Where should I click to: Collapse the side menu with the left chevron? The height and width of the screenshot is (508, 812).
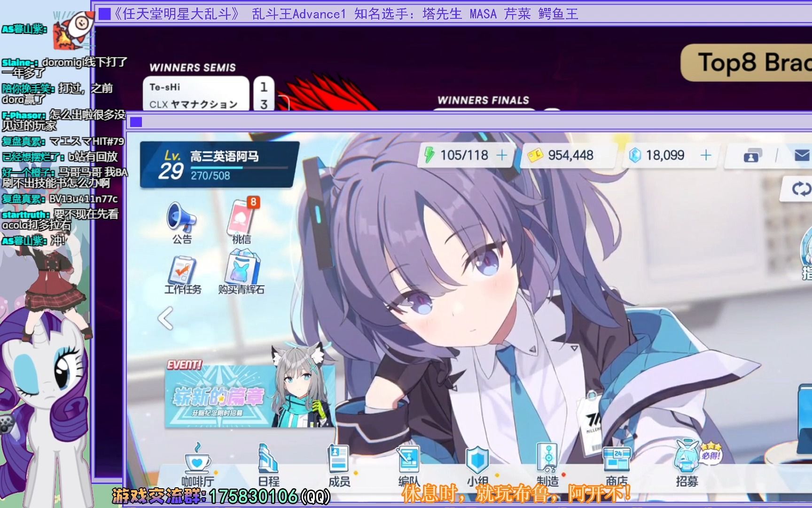tap(165, 318)
